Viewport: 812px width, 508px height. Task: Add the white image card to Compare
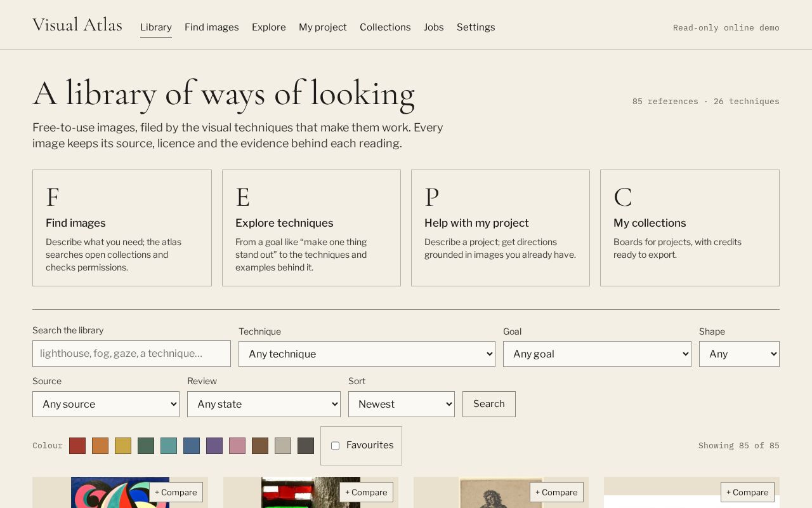point(747,492)
